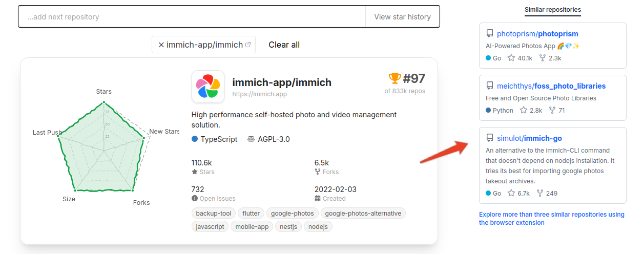Click the AGPL-3.0 license text
The height and width of the screenshot is (254, 644).
click(x=274, y=139)
